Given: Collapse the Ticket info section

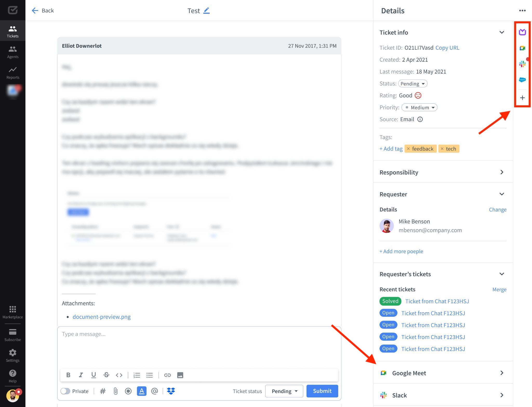Looking at the screenshot, I should pos(502,32).
